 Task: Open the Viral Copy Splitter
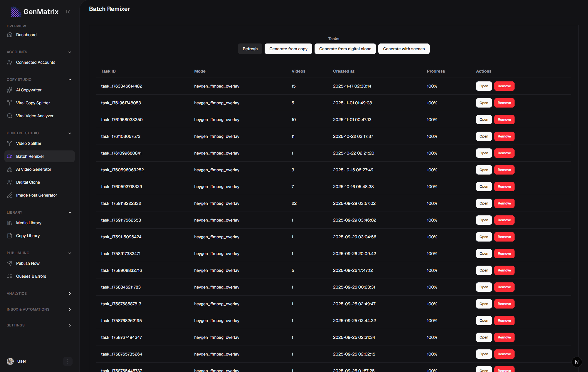click(x=33, y=103)
